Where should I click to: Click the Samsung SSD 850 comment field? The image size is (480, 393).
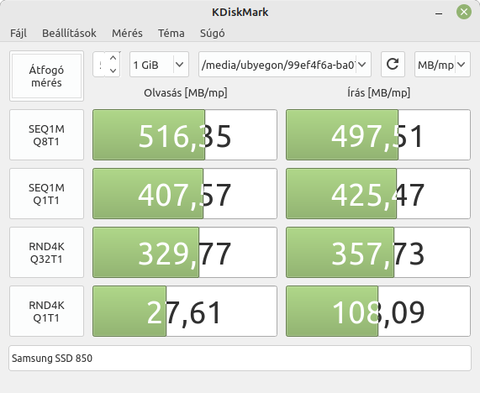pyautogui.click(x=240, y=358)
